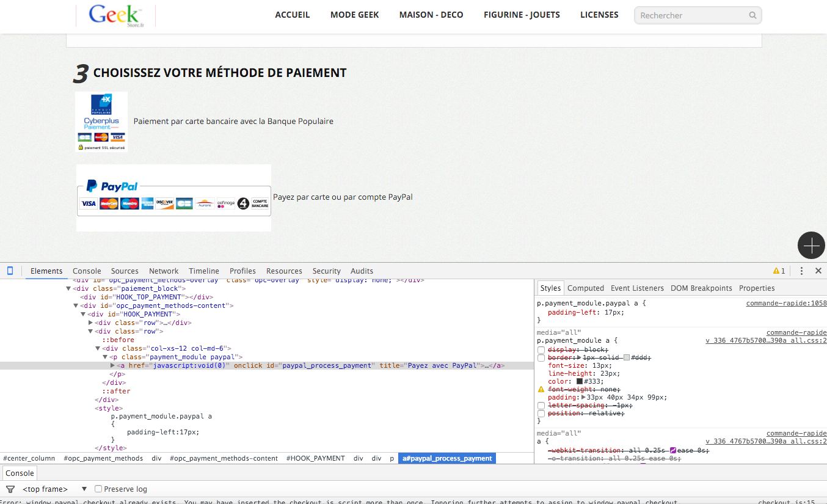This screenshot has width=827, height=504.
Task: Expand the highlighted paypal_process_payment anchor node
Action: point(112,365)
